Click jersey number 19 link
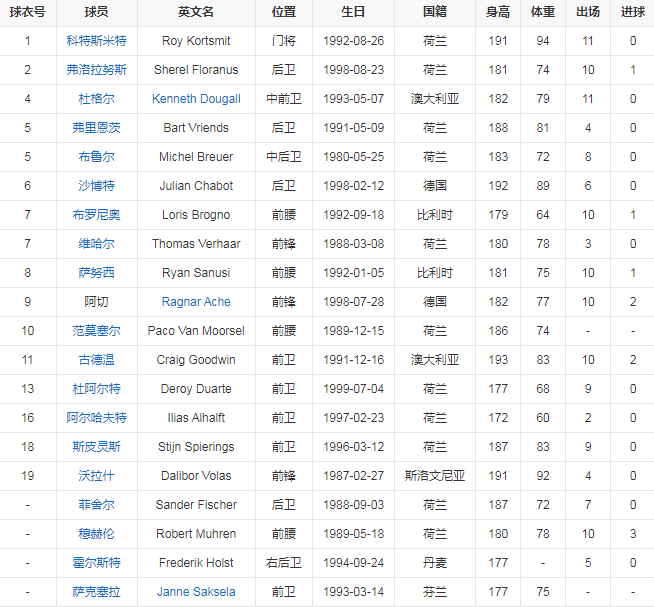The height and width of the screenshot is (607, 654). [x=28, y=476]
